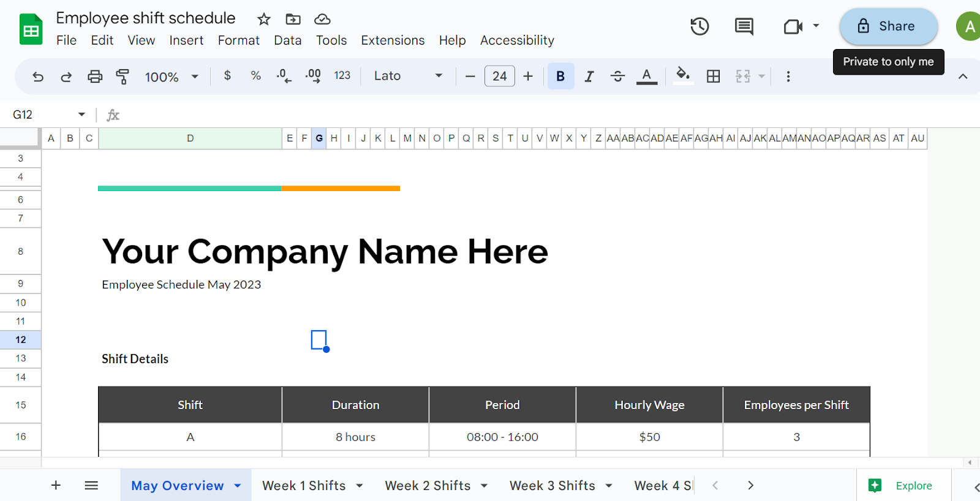
Task: Open version history clock icon
Action: [699, 26]
